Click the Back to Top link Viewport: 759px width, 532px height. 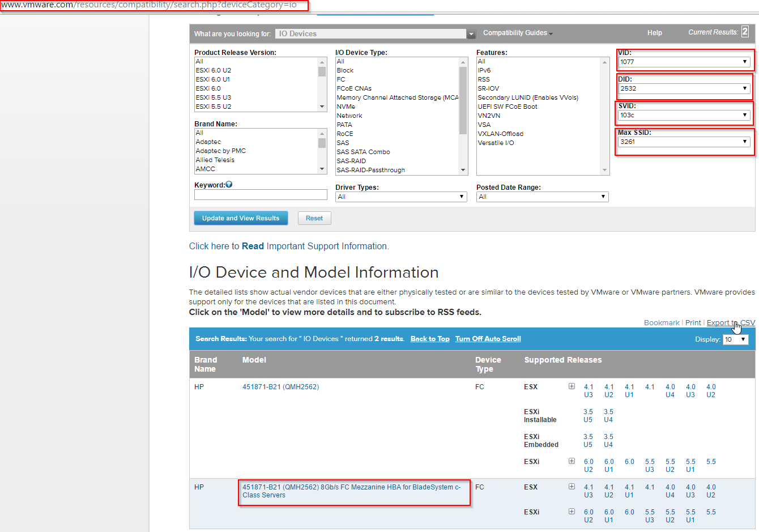pyautogui.click(x=430, y=339)
